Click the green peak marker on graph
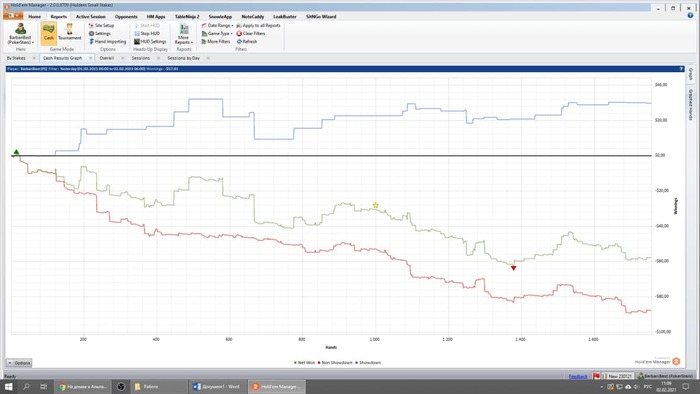 click(17, 152)
